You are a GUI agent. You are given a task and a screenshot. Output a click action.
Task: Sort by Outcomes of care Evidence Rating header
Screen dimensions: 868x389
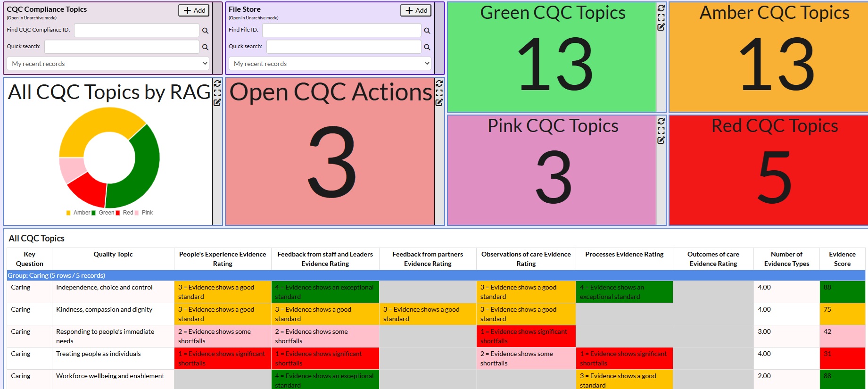tap(713, 259)
